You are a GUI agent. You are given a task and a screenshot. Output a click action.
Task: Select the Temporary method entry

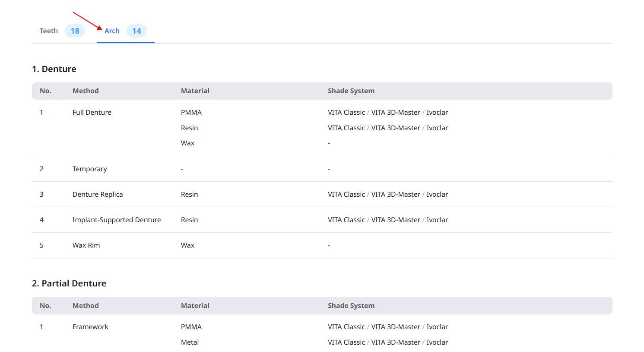click(x=90, y=169)
